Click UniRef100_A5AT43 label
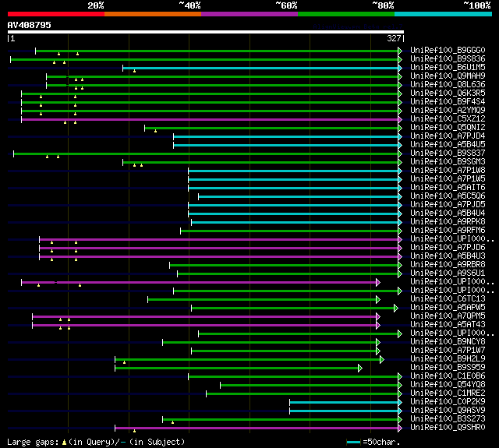Image resolution: width=499 pixels, height=448 pixels. tap(448, 325)
